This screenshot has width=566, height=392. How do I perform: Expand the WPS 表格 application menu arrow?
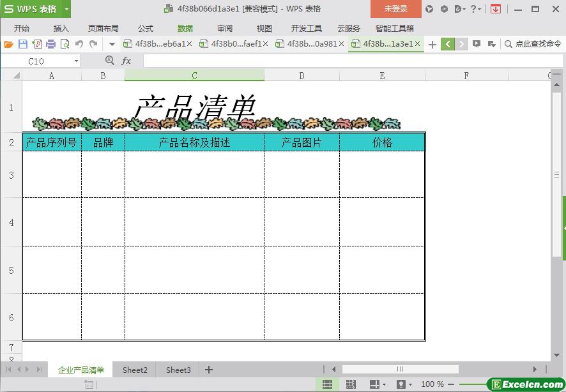tap(66, 9)
